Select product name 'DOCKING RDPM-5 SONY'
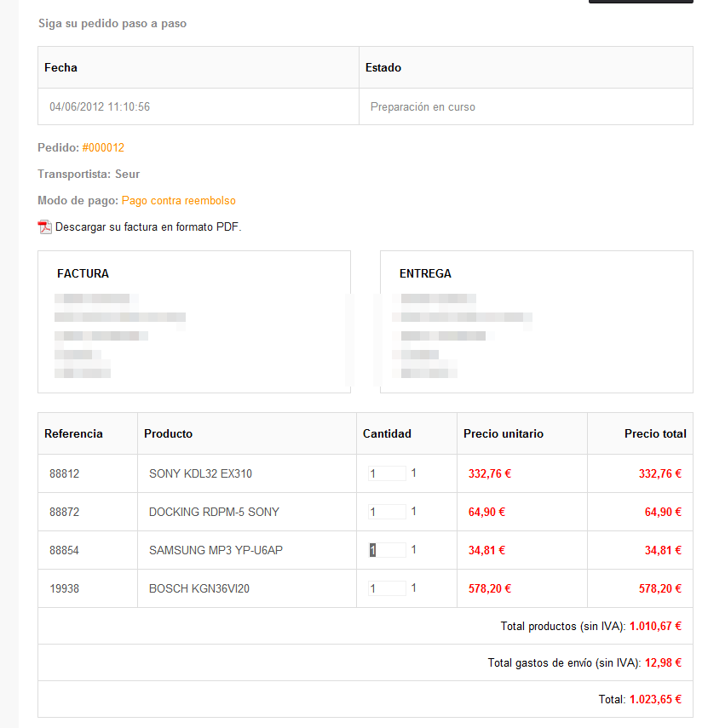Screen dimensions: 708x728 pos(214,512)
